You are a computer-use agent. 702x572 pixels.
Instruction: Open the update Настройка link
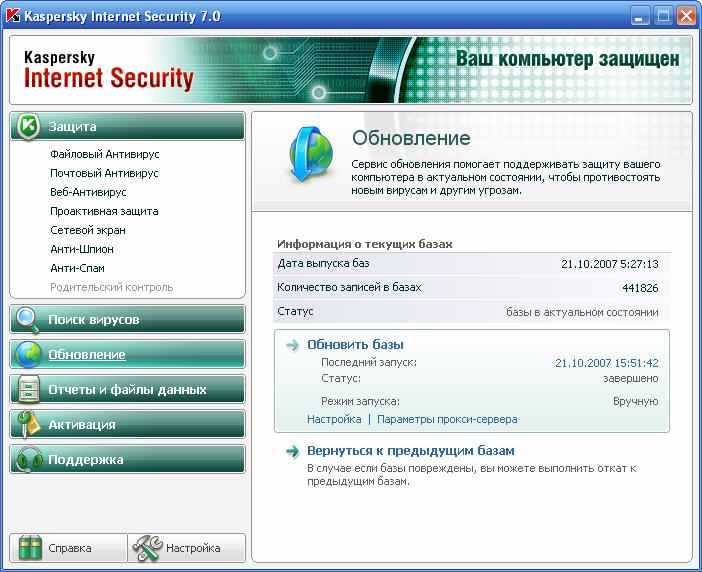click(x=334, y=419)
